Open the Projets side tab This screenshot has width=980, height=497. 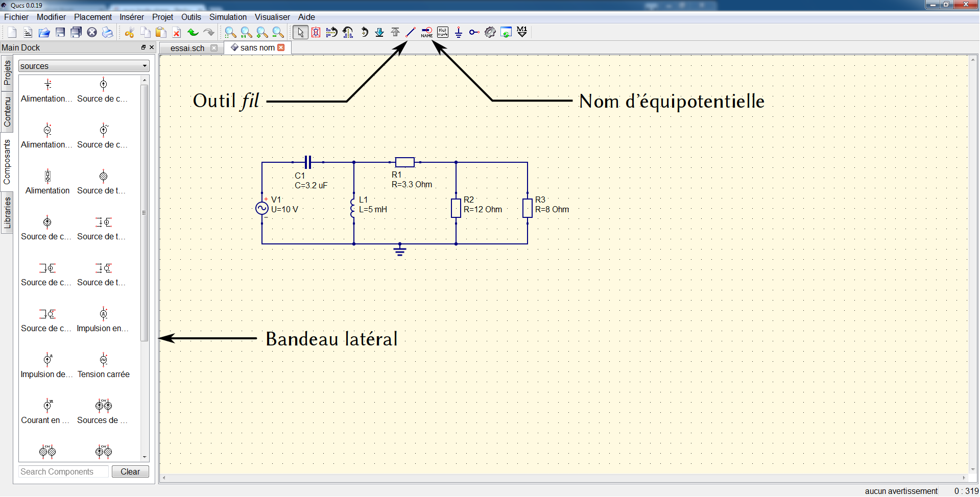coord(7,73)
